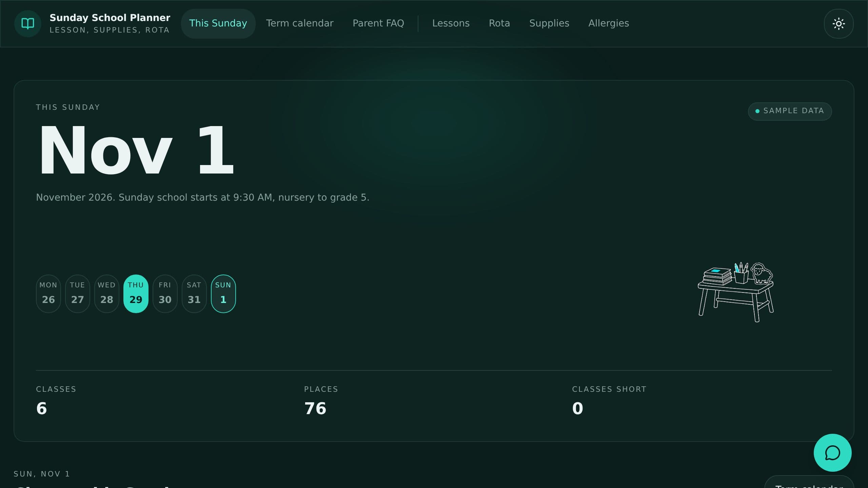Toggle the light/dark theme sun icon
Image resolution: width=868 pixels, height=488 pixels.
839,23
